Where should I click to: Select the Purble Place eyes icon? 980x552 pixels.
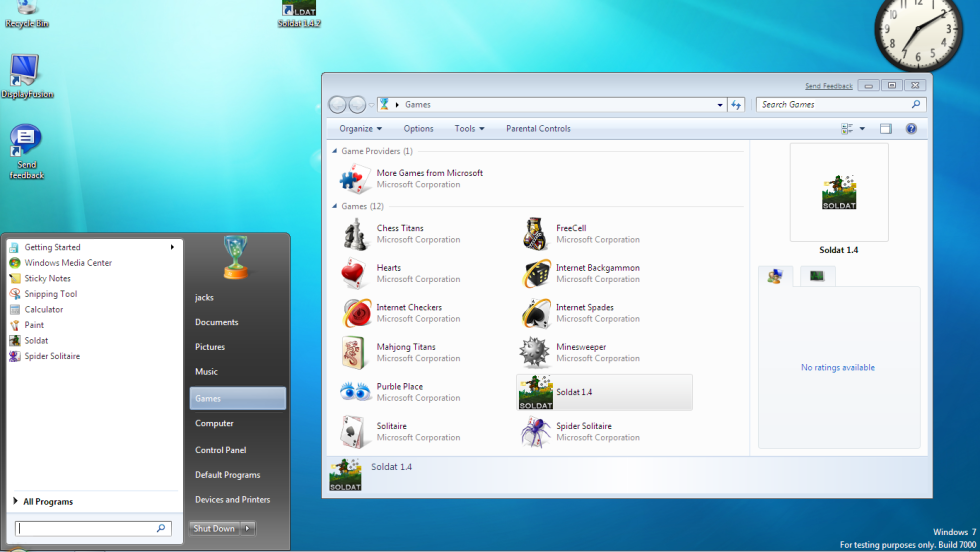355,392
